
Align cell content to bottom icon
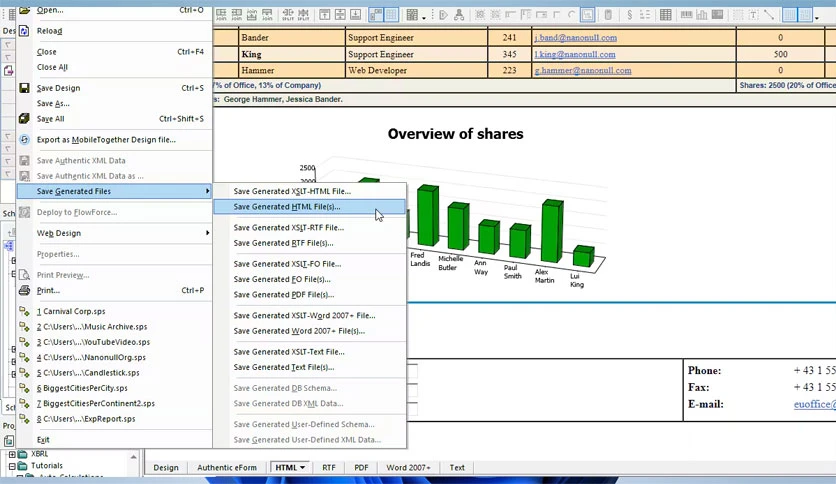point(355,15)
